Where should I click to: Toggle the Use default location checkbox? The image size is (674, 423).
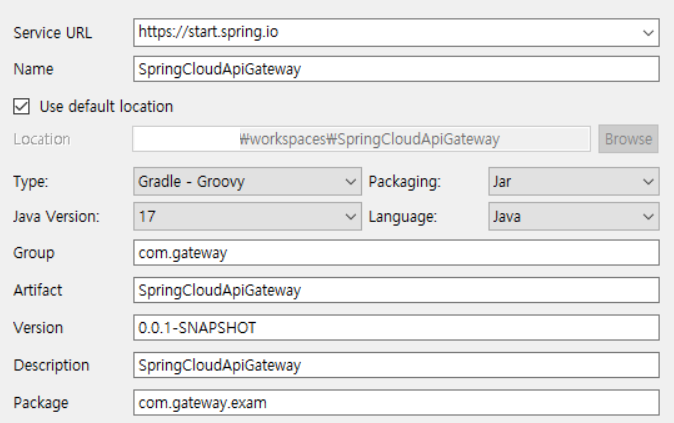pos(21,106)
